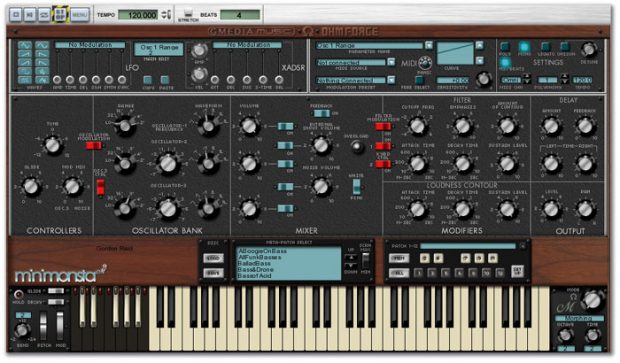Select AllBoogieOnBass in the patch list
Image resolution: width=620 pixels, height=363 pixels.
263,251
